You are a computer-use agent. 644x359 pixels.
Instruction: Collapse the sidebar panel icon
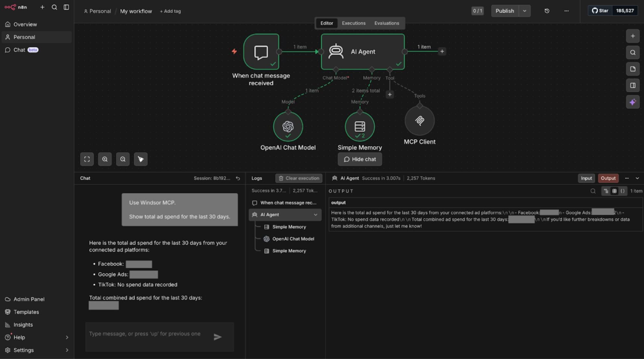(66, 7)
